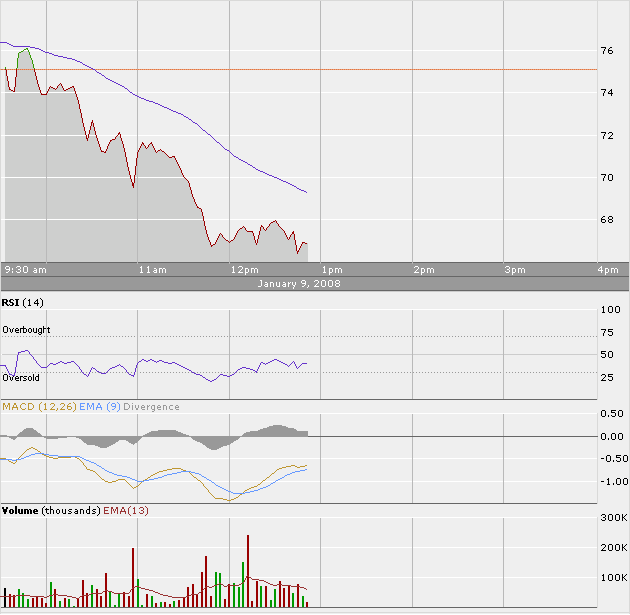Viewport: 630px width, 615px height.
Task: Select the Overbought threshold label
Action: click(26, 329)
